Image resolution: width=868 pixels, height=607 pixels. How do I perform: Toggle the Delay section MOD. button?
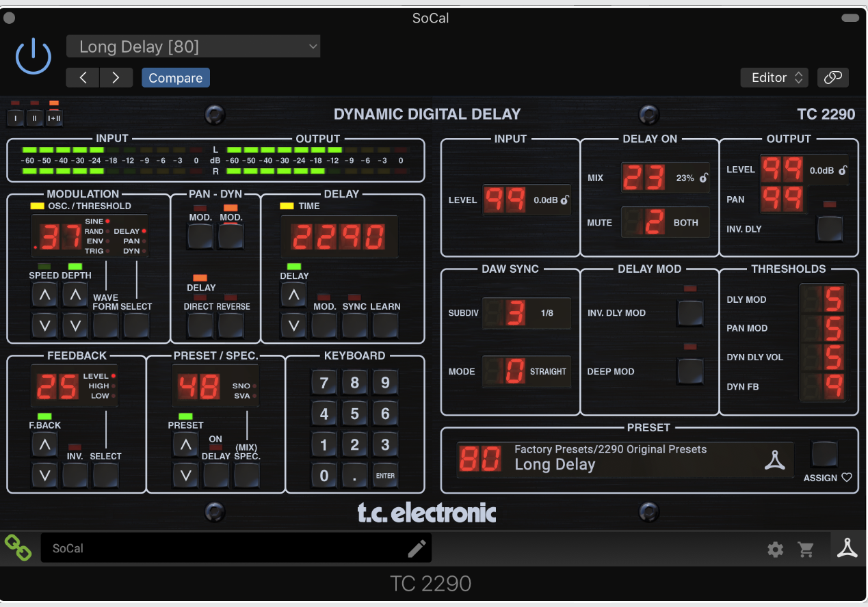tap(324, 325)
